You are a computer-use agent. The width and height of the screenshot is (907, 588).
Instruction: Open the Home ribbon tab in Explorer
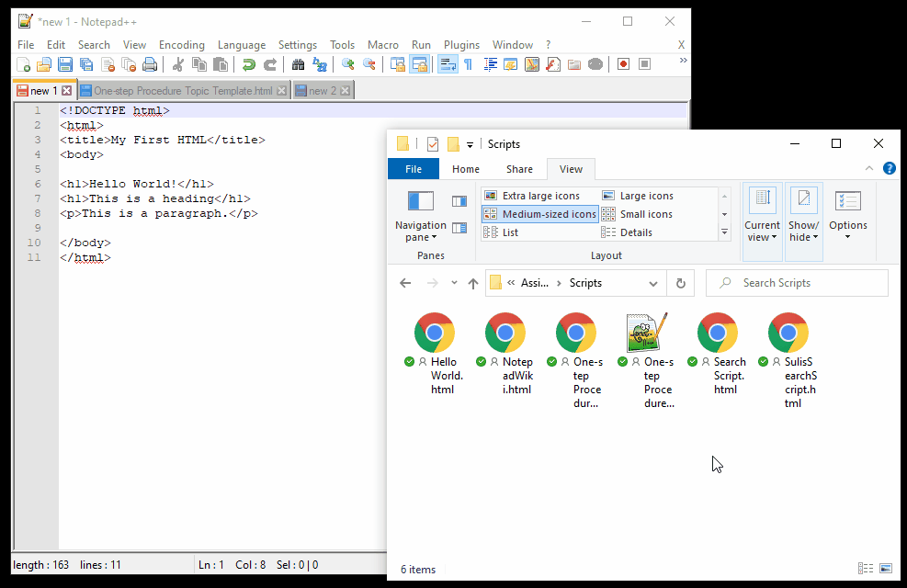(466, 169)
